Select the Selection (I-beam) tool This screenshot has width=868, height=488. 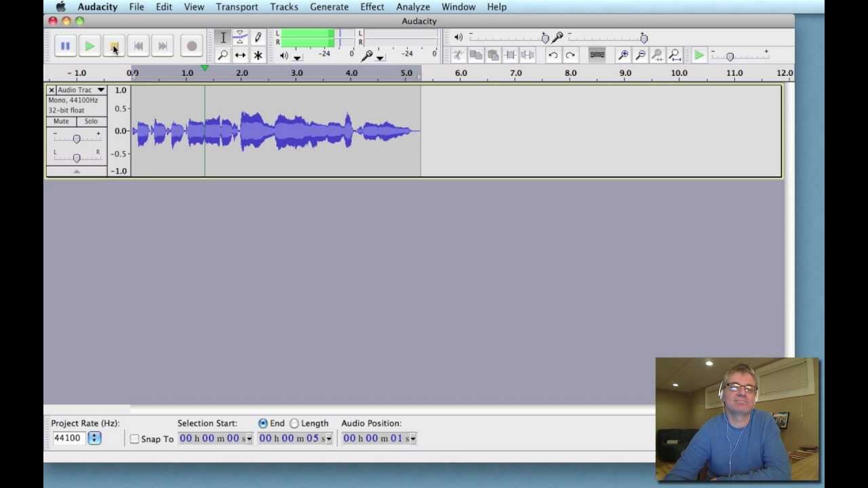223,38
